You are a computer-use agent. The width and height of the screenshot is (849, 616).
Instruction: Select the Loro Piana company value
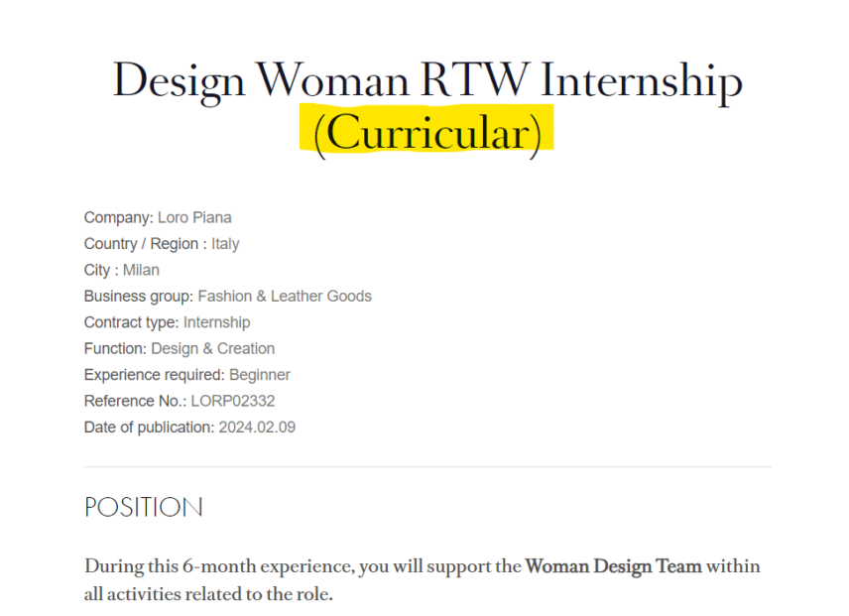[194, 217]
